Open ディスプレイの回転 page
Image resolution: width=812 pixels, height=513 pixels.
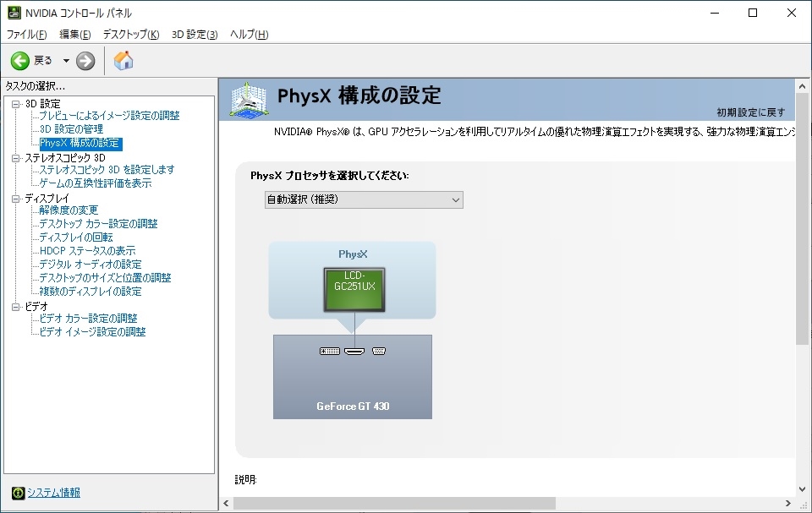(x=76, y=237)
